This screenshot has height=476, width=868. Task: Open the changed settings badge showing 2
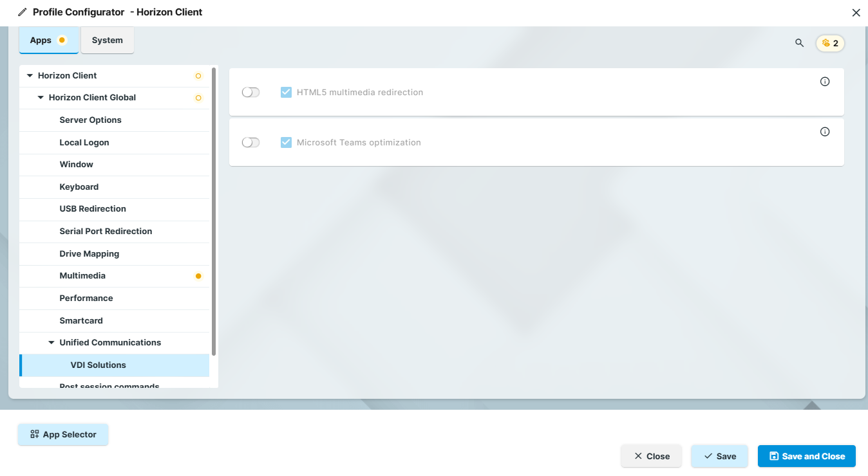830,43
